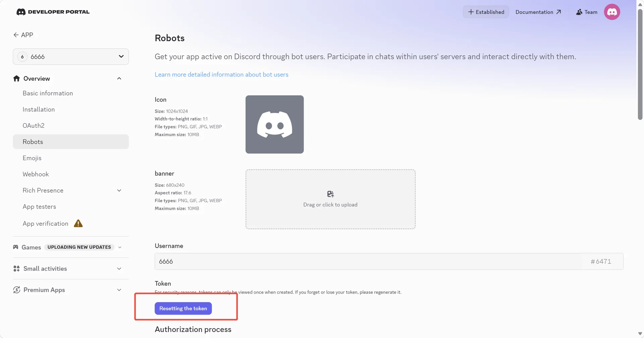Click the banner upload drop area

click(x=330, y=199)
